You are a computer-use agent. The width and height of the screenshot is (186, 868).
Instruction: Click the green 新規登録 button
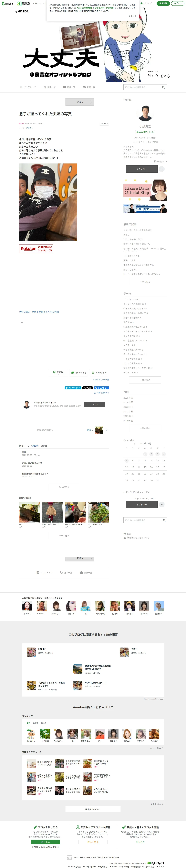point(163,3)
